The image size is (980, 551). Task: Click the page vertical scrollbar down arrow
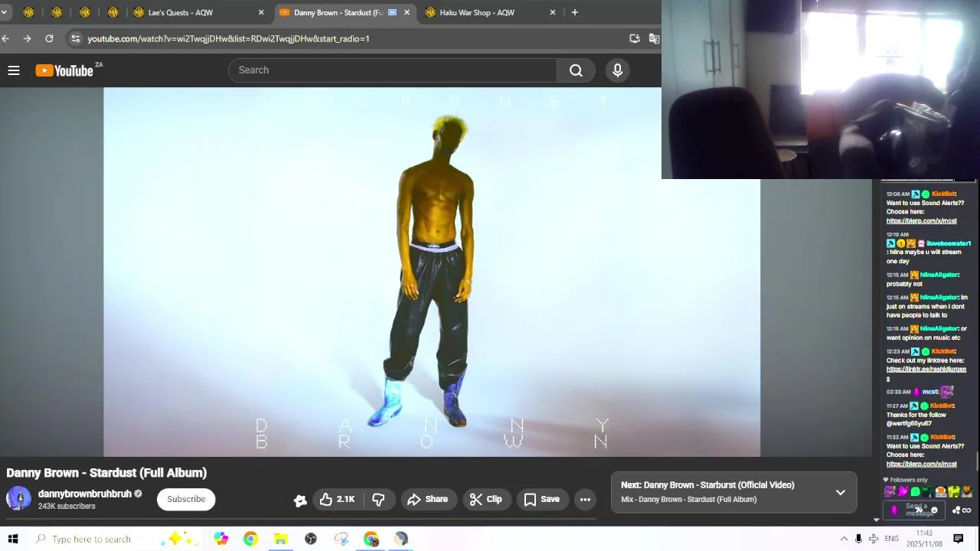tap(876, 520)
